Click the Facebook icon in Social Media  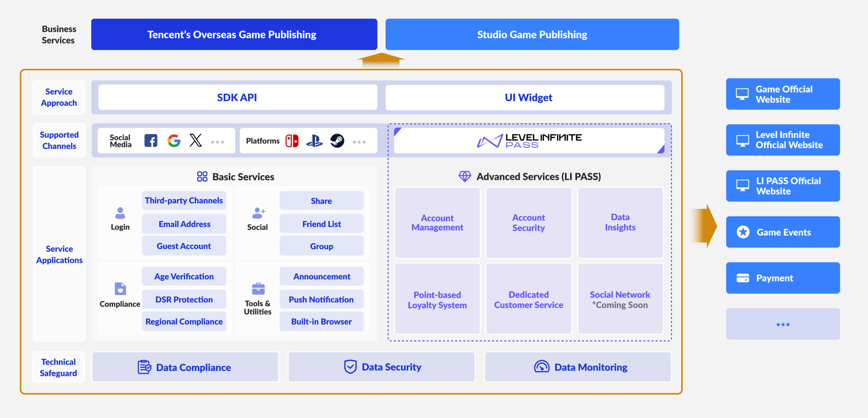[x=151, y=140]
